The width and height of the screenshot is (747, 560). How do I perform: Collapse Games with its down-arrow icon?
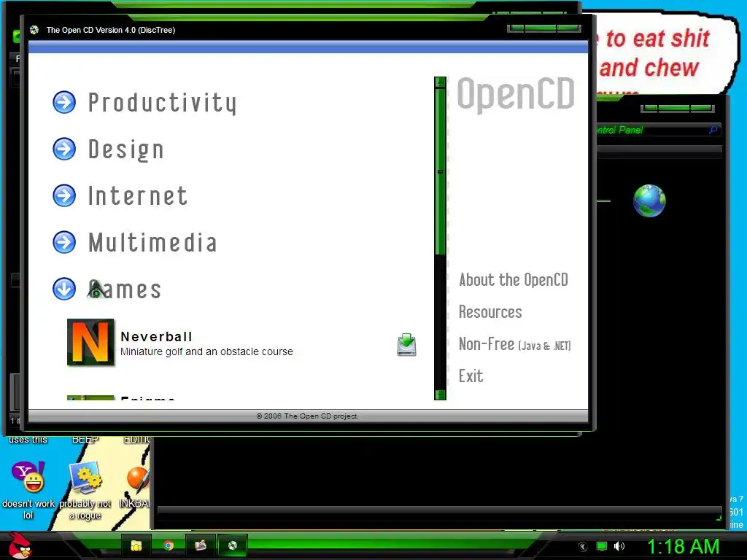(64, 289)
